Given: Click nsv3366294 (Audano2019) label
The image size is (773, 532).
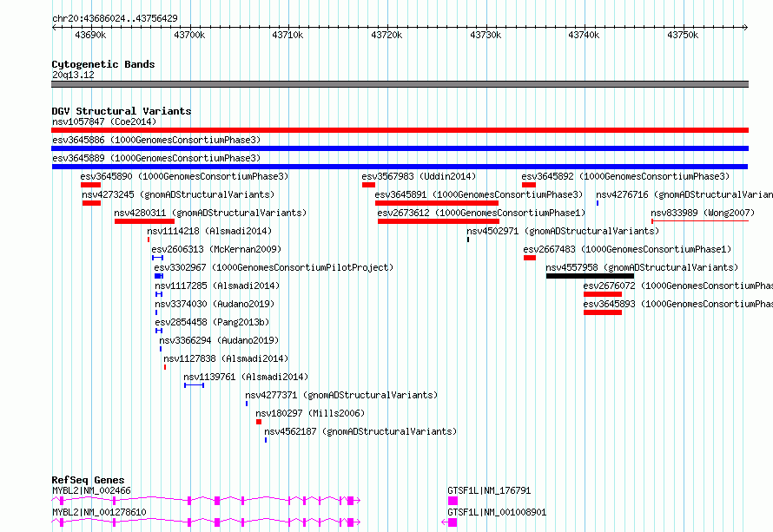Looking at the screenshot, I should point(219,340).
